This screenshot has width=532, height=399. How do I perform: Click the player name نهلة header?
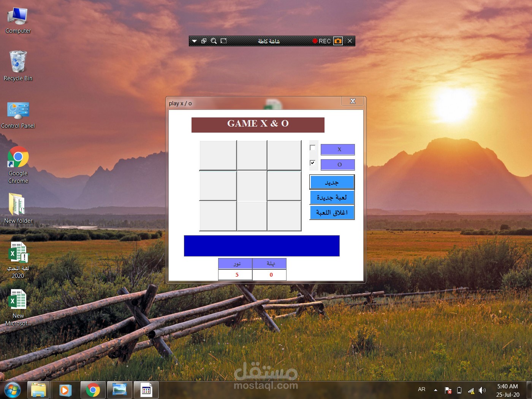pyautogui.click(x=269, y=263)
